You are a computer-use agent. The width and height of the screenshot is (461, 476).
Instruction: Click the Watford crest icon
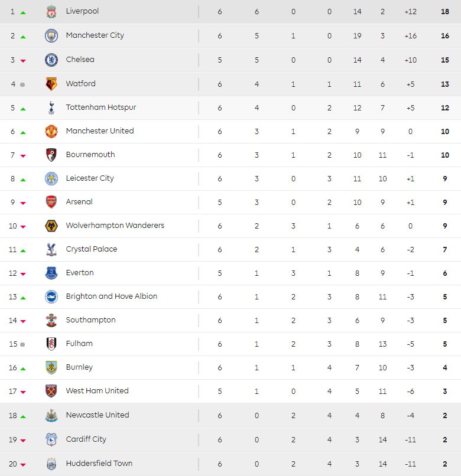[51, 84]
